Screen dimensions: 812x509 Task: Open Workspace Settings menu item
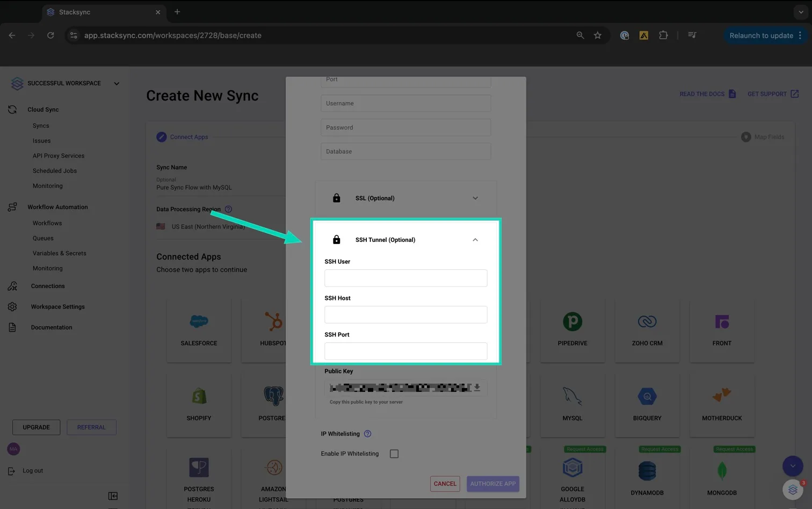point(58,306)
